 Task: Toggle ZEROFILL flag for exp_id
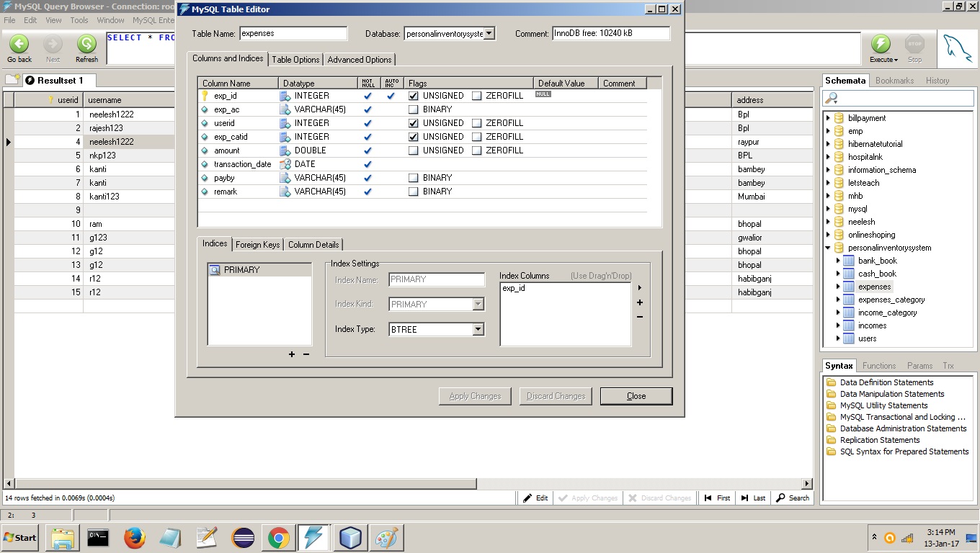(x=476, y=96)
